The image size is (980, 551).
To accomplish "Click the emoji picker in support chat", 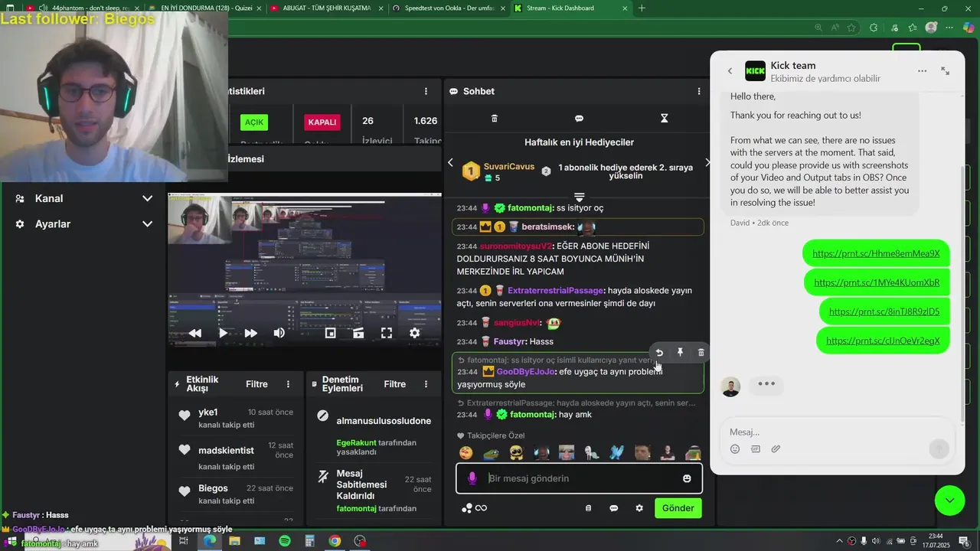I will coord(735,449).
